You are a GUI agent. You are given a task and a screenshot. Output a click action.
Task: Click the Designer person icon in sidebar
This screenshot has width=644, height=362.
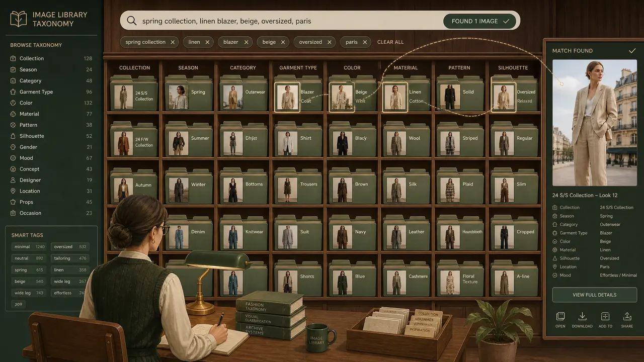coord(14,180)
